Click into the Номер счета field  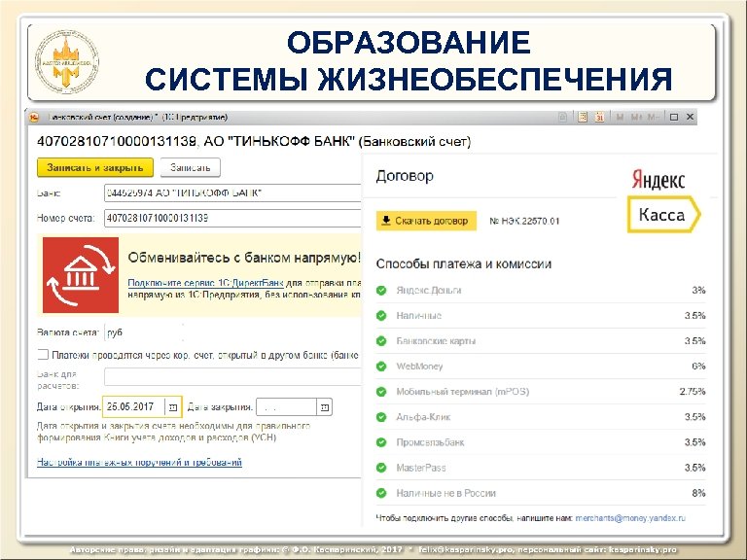232,218
